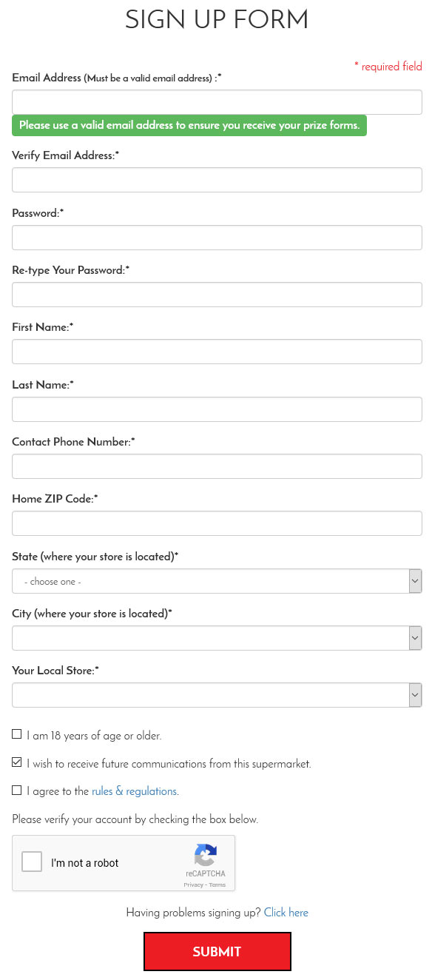432x980 pixels.
Task: Focus the Email Address field
Action: [x=217, y=102]
